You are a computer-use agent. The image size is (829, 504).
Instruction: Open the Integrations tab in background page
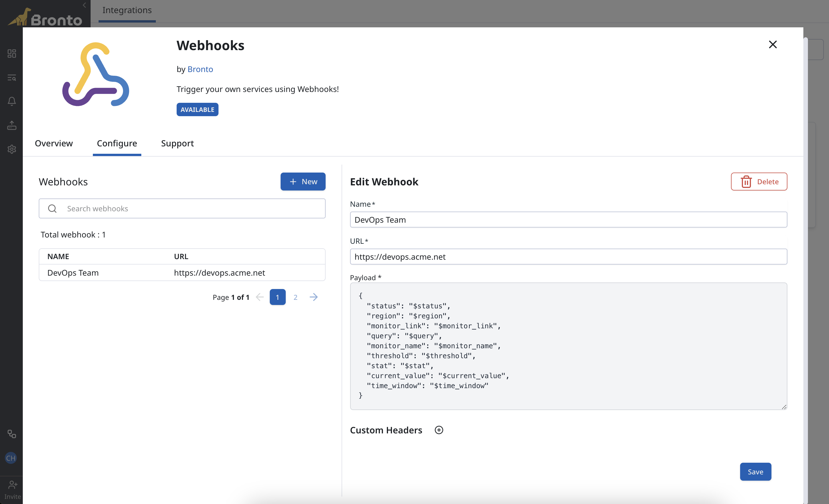127,10
